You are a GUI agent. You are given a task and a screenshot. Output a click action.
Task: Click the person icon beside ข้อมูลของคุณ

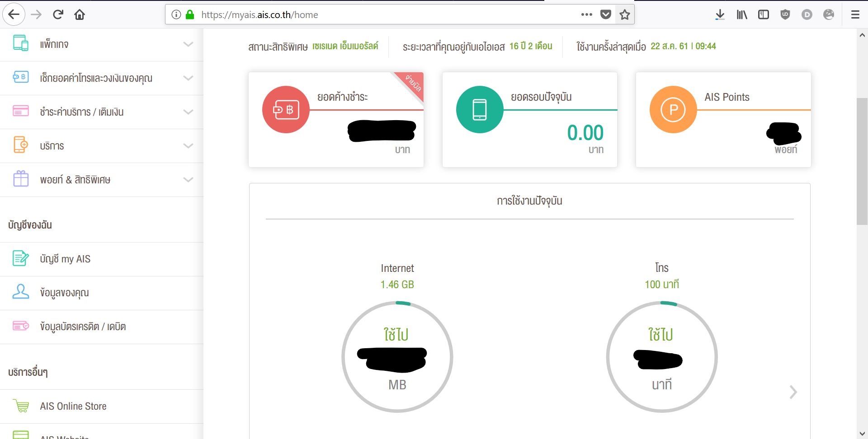21,292
